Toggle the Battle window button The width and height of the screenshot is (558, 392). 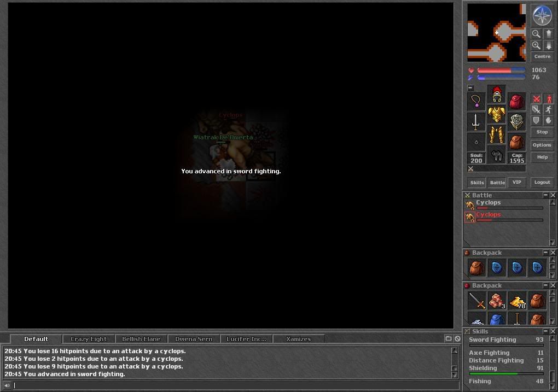[x=497, y=183]
